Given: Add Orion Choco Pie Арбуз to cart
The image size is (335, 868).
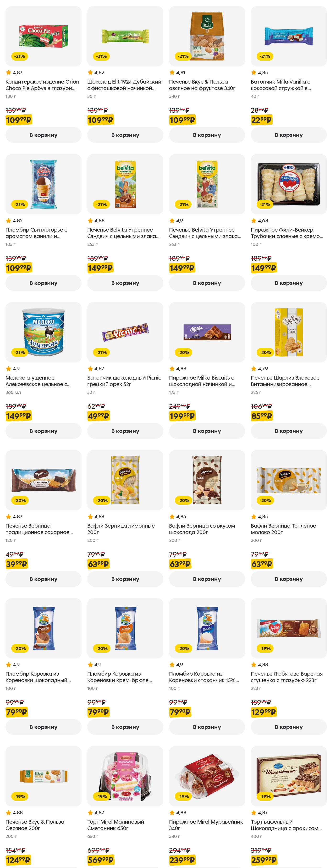Looking at the screenshot, I should coord(43,135).
